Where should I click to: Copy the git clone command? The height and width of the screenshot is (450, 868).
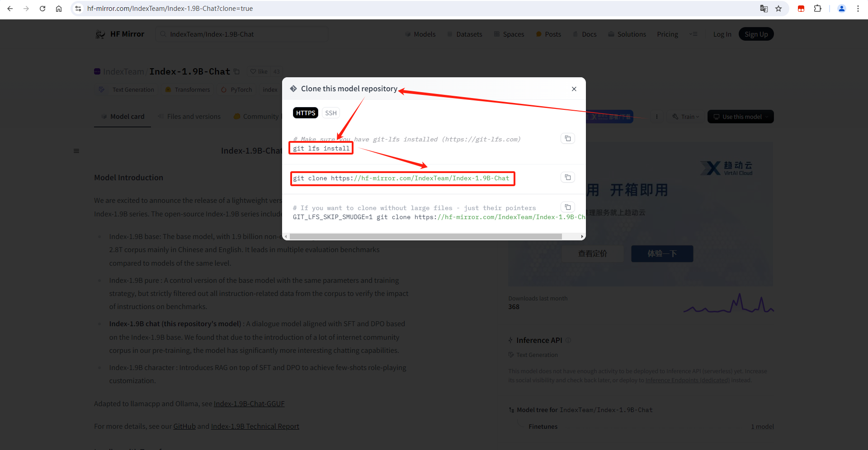point(568,177)
